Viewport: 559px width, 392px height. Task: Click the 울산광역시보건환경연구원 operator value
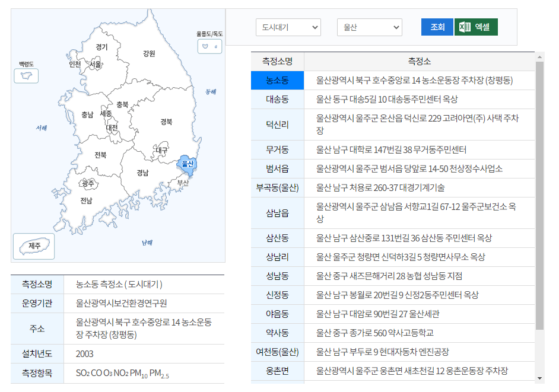point(121,303)
